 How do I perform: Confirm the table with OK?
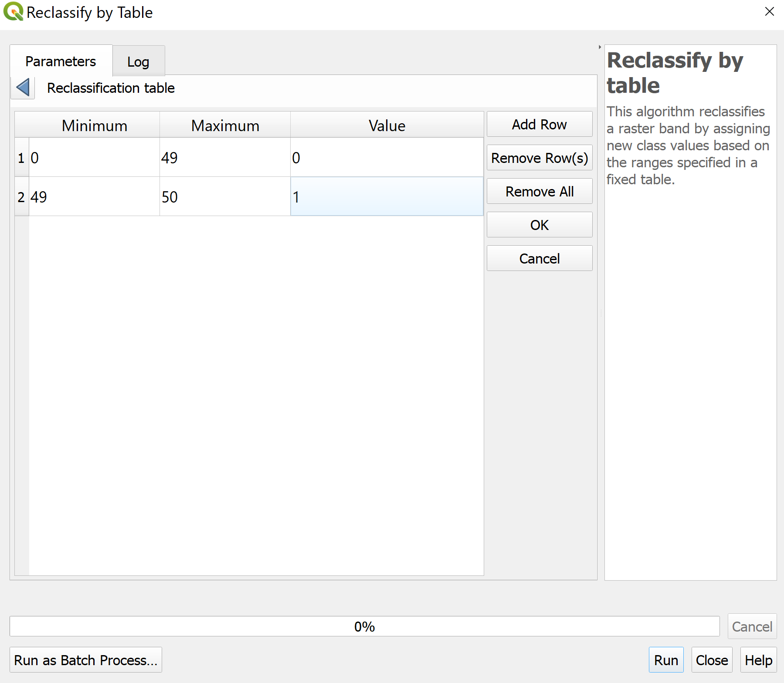coord(539,225)
